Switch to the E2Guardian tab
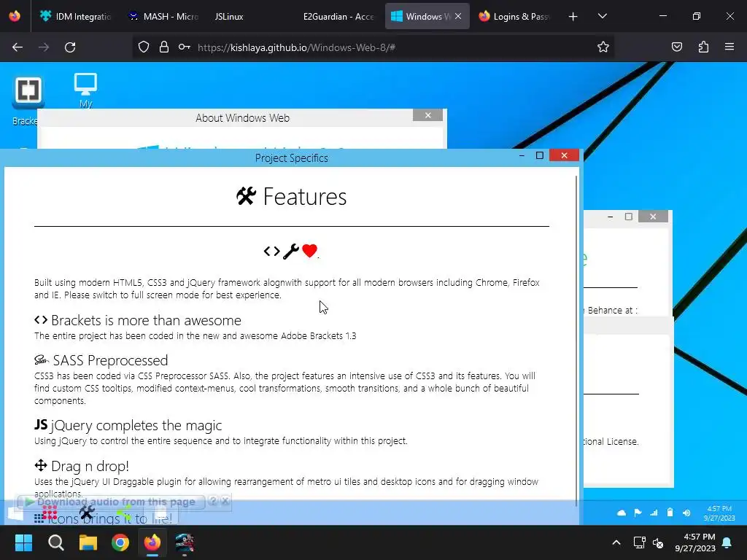 (338, 16)
